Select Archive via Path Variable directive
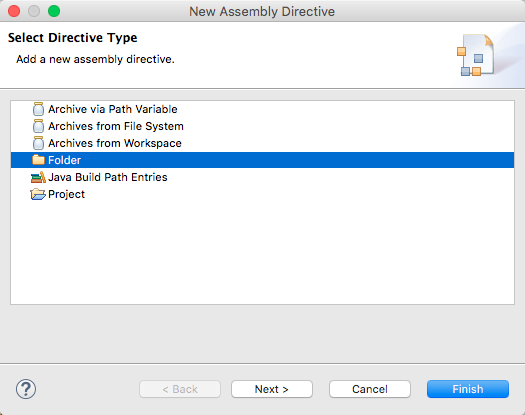The height and width of the screenshot is (415, 525). [112, 109]
